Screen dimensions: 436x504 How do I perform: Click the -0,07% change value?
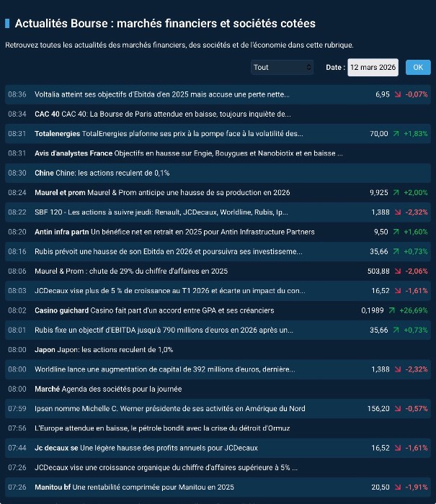click(417, 94)
